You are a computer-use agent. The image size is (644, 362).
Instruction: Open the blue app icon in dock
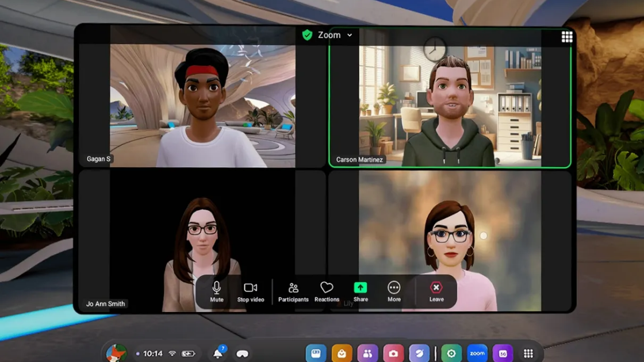pyautogui.click(x=316, y=353)
